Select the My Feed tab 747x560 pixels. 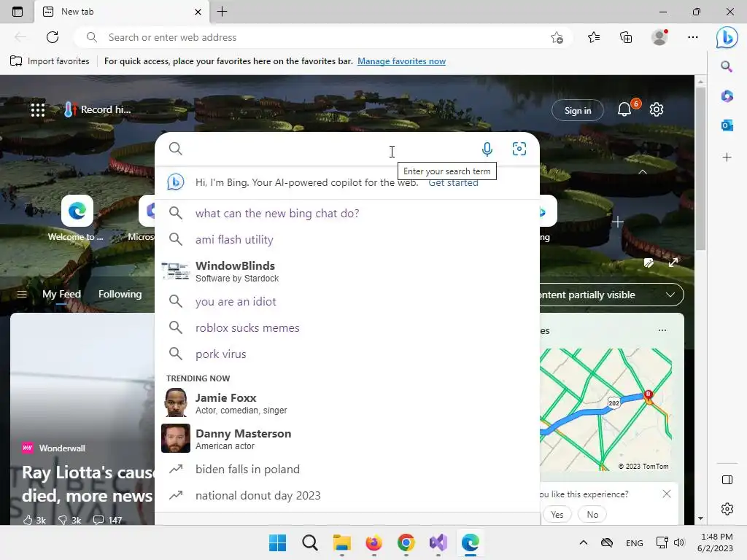pyautogui.click(x=61, y=295)
